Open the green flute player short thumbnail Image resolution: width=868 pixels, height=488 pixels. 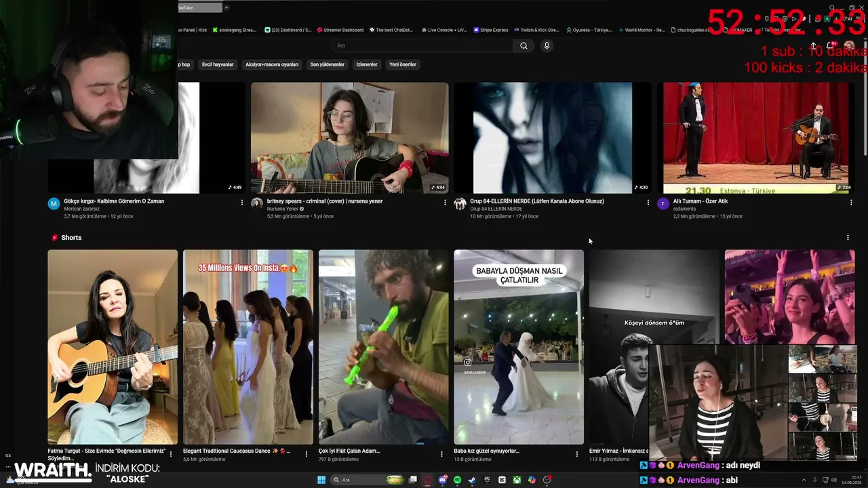point(384,347)
